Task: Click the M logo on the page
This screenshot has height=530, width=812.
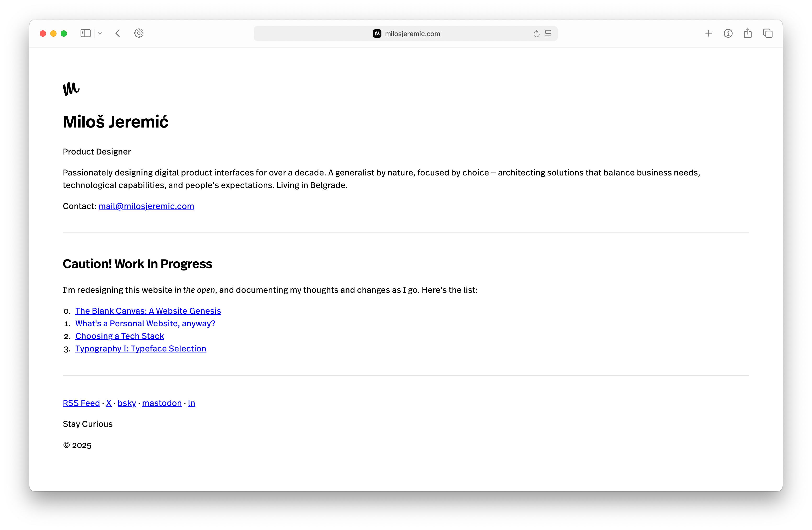Action: tap(71, 89)
